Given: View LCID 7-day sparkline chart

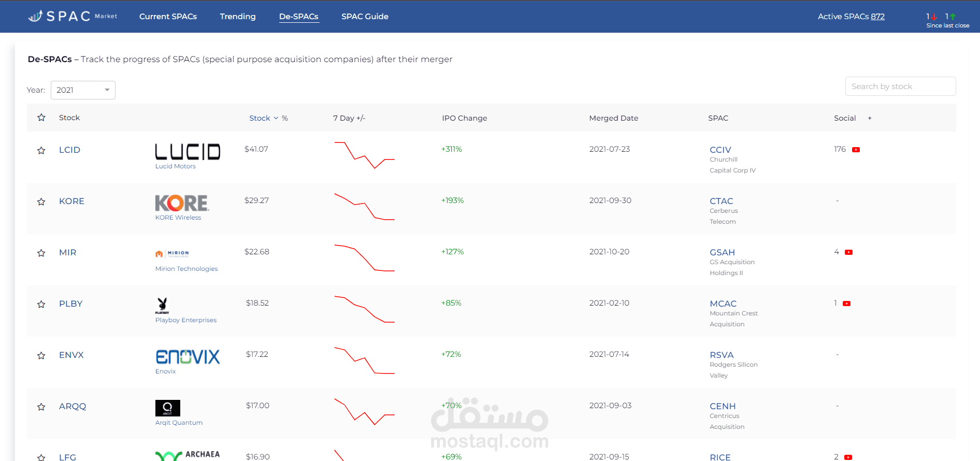Looking at the screenshot, I should [x=365, y=155].
